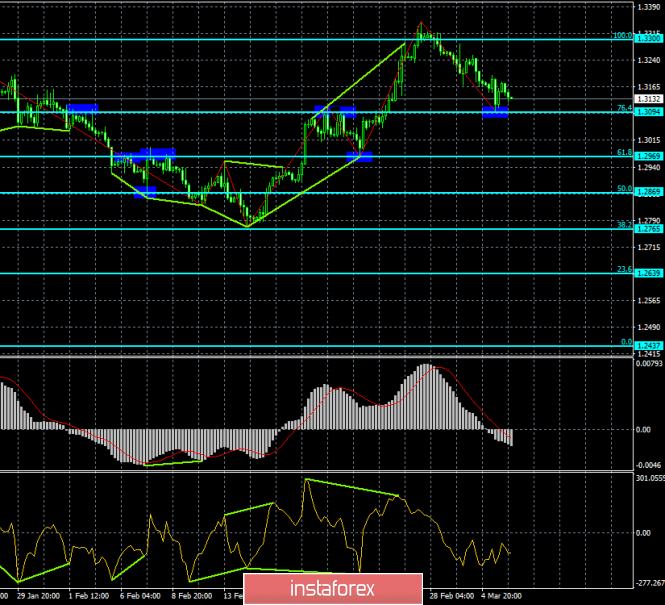The height and width of the screenshot is (605, 665).
Task: Select the current price tag 1.3132
Action: 649,99
